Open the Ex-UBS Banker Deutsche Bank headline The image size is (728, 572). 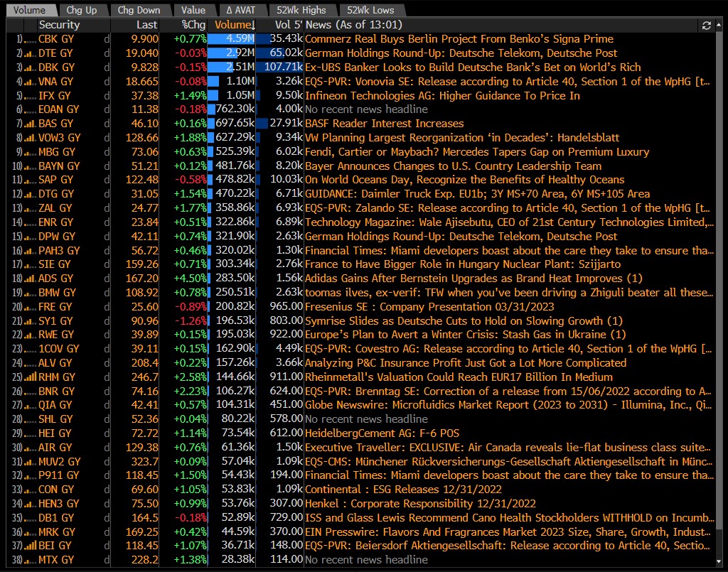473,68
